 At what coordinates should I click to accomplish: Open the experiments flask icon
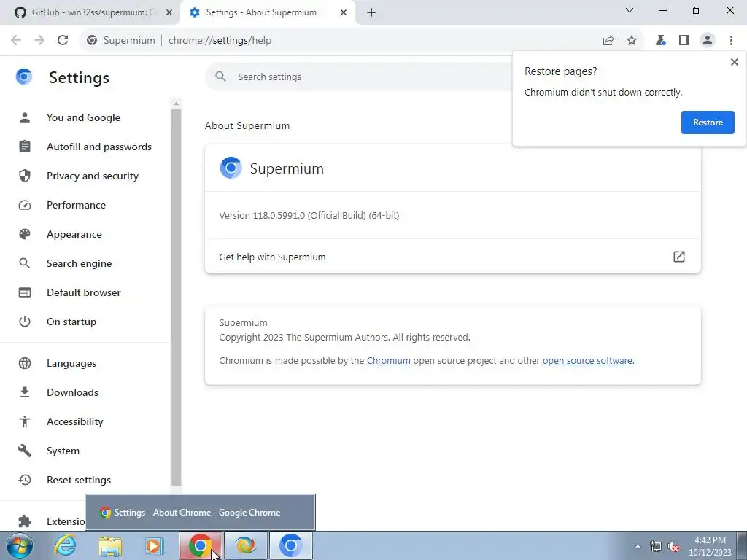[x=660, y=41]
